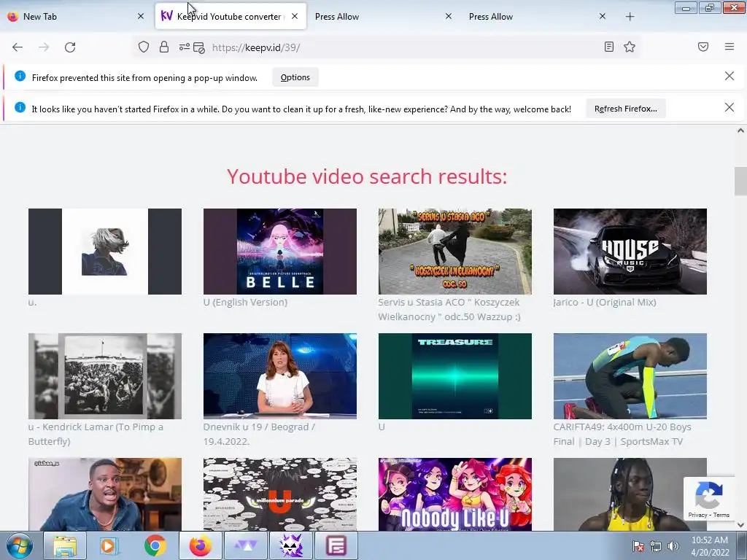Image resolution: width=747 pixels, height=560 pixels.
Task: Switch to the second Press Allow tab
Action: pyautogui.click(x=538, y=17)
